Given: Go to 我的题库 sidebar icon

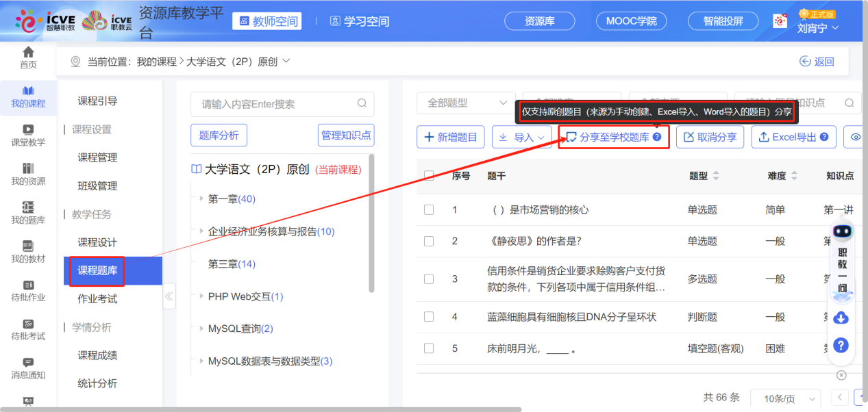Looking at the screenshot, I should pyautogui.click(x=28, y=212).
